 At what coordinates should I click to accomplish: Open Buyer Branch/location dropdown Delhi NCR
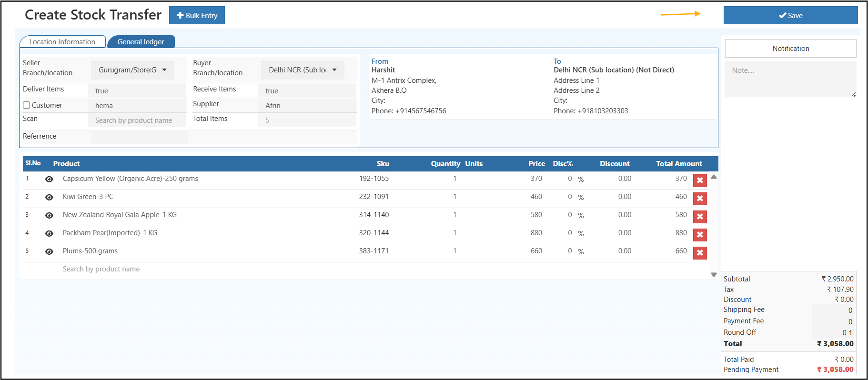pos(303,70)
